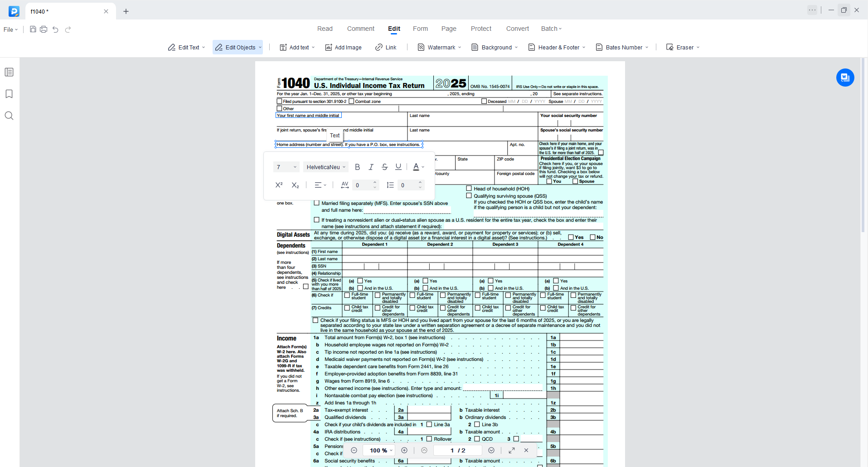Toggle underline formatting
868x467 pixels.
[398, 167]
